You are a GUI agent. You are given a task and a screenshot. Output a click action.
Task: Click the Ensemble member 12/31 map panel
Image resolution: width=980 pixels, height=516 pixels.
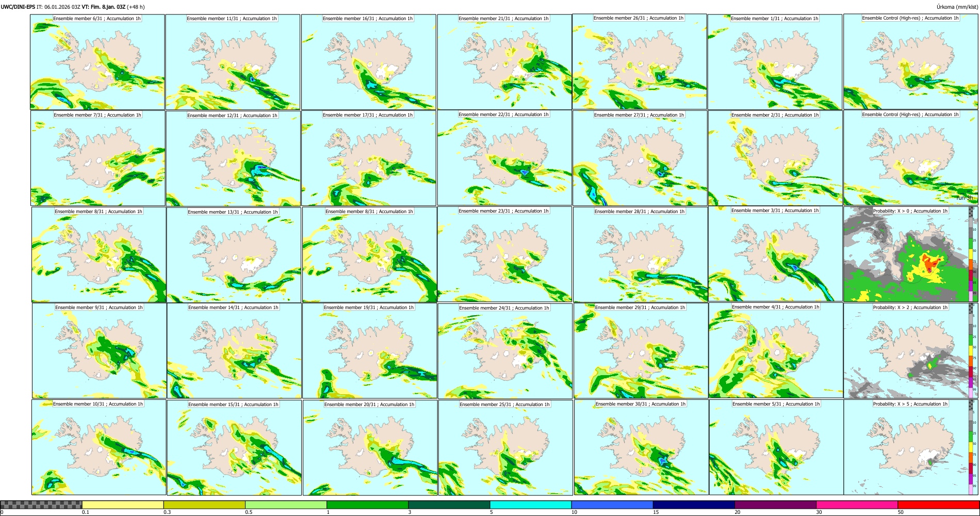tap(233, 158)
